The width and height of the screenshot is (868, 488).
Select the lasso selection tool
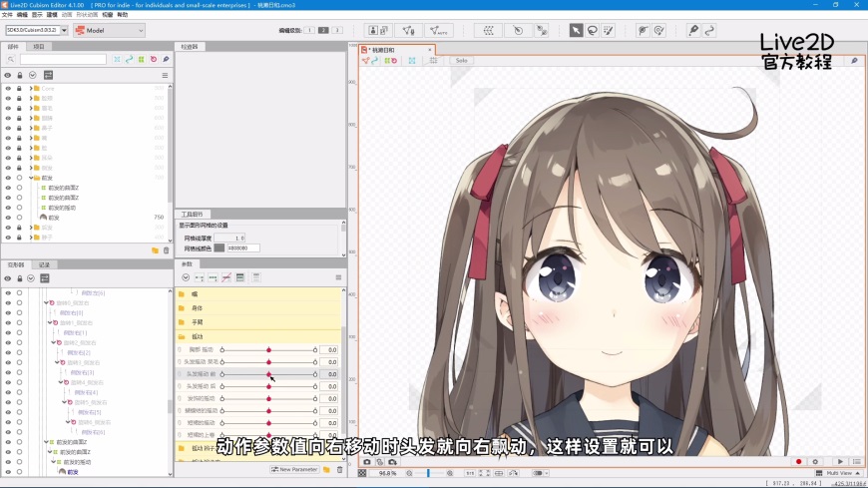point(593,31)
